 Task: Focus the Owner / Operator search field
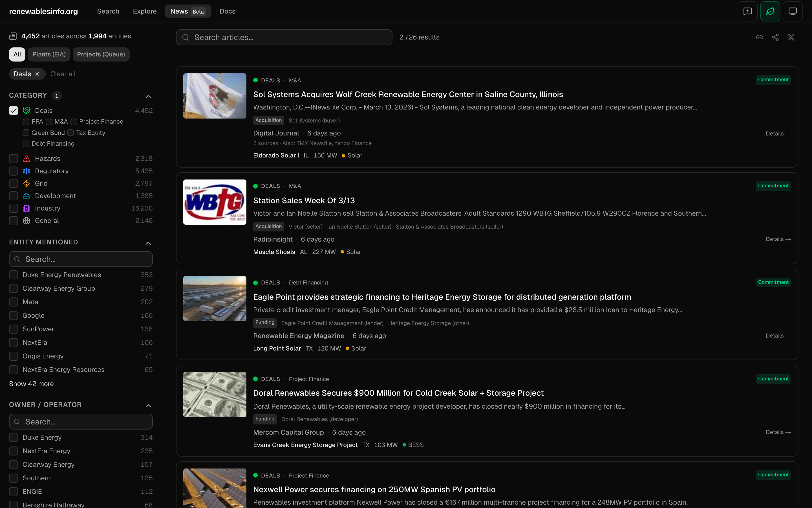pyautogui.click(x=81, y=422)
